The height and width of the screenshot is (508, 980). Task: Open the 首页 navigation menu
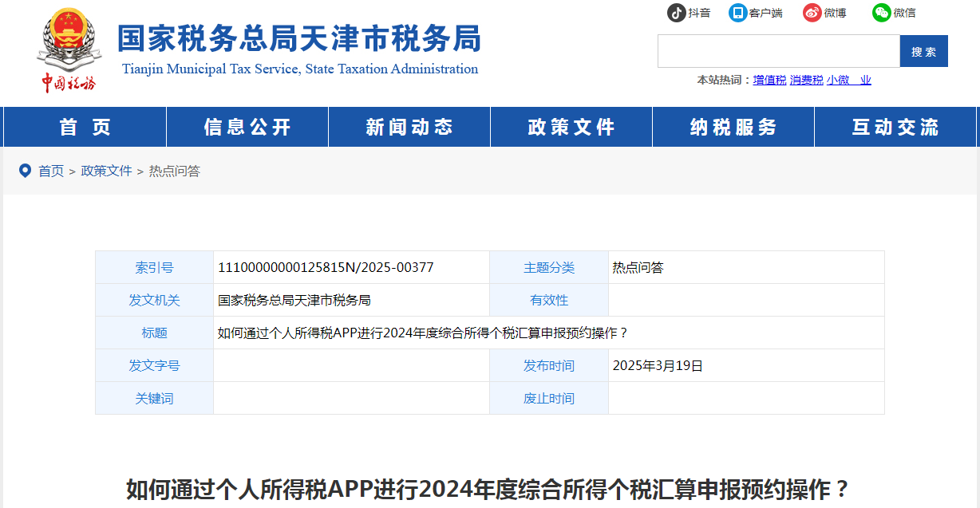tap(85, 127)
